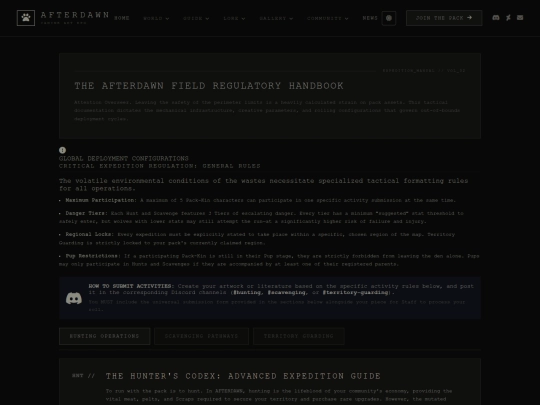Toggle the theme button beside News
The image size is (540, 405).
[x=389, y=18]
